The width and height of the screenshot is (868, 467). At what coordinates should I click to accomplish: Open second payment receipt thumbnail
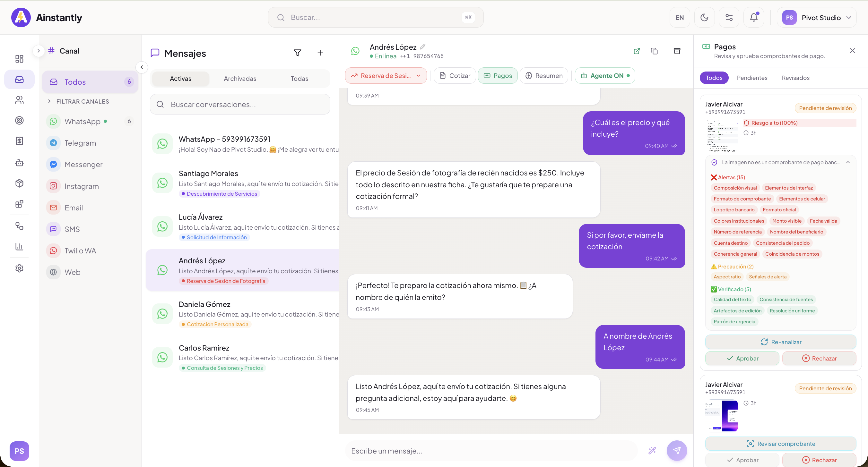click(x=722, y=415)
